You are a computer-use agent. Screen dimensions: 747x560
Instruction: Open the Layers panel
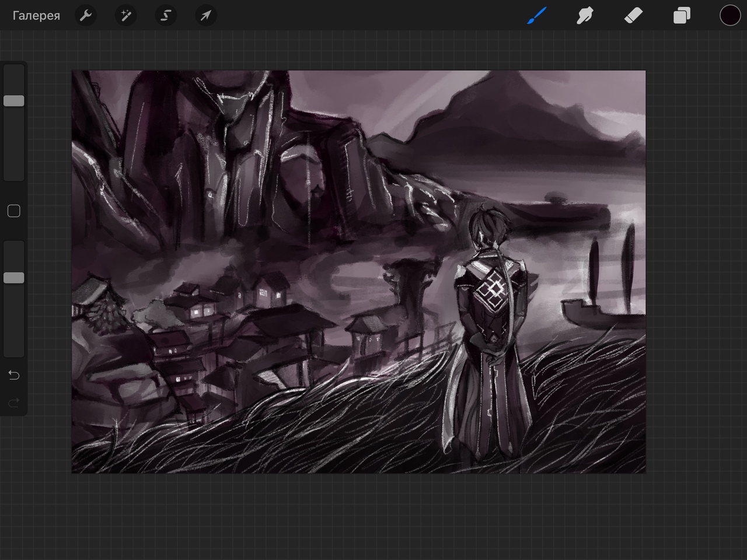682,16
